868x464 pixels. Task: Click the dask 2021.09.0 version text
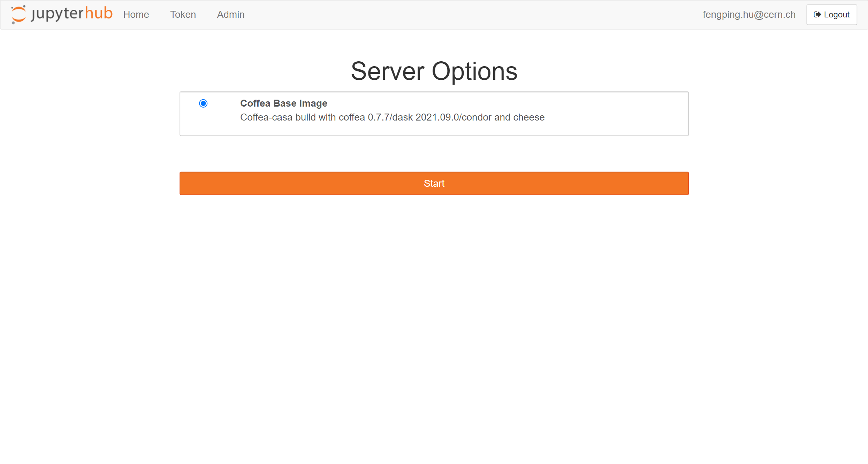[x=426, y=117]
